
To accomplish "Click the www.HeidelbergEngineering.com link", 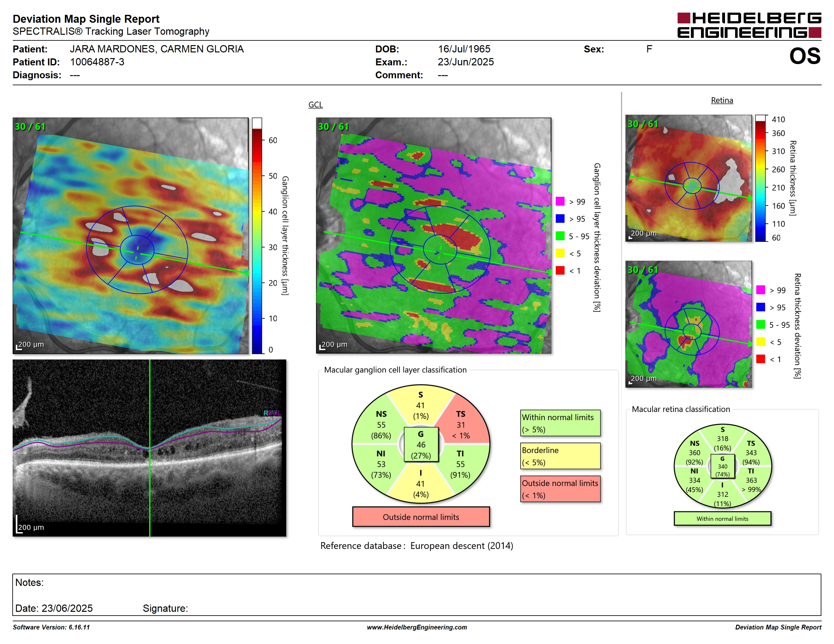I will 417,627.
